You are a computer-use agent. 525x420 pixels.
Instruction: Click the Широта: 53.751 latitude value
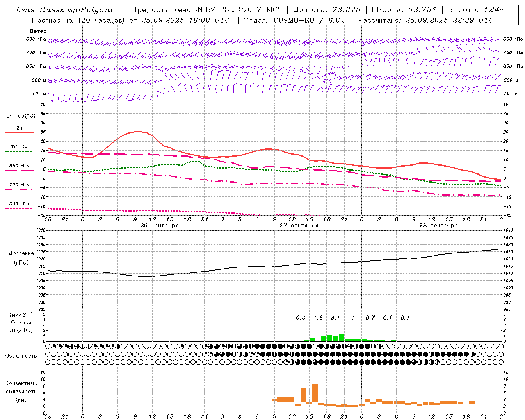pyautogui.click(x=404, y=10)
